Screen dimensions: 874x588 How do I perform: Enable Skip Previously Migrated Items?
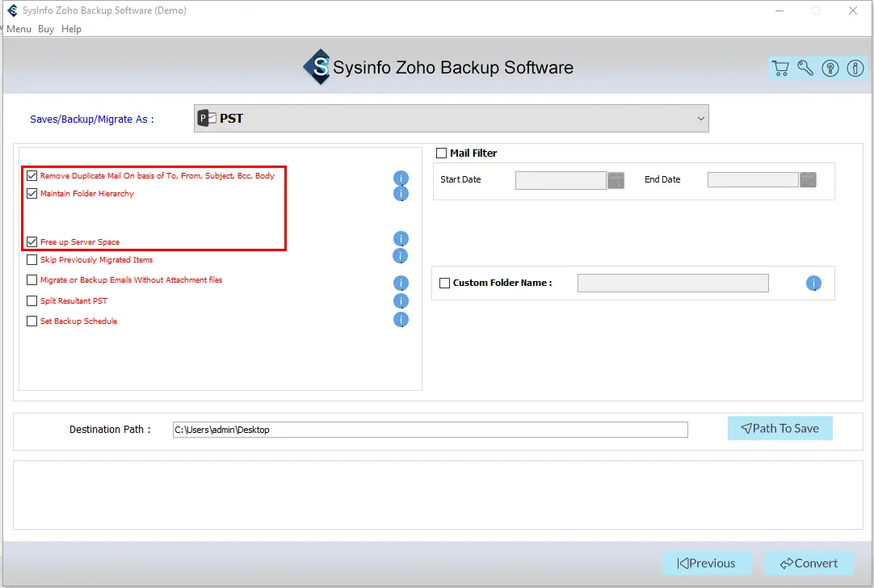click(x=32, y=260)
